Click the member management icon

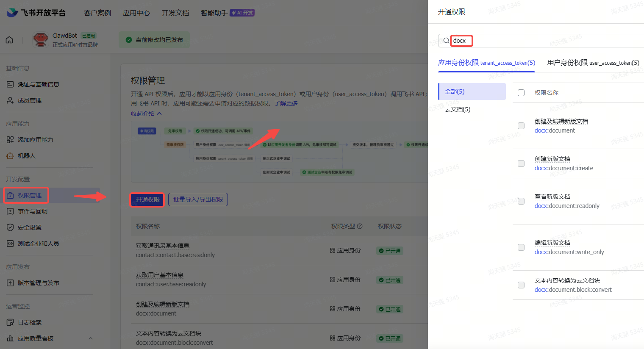(x=10, y=100)
